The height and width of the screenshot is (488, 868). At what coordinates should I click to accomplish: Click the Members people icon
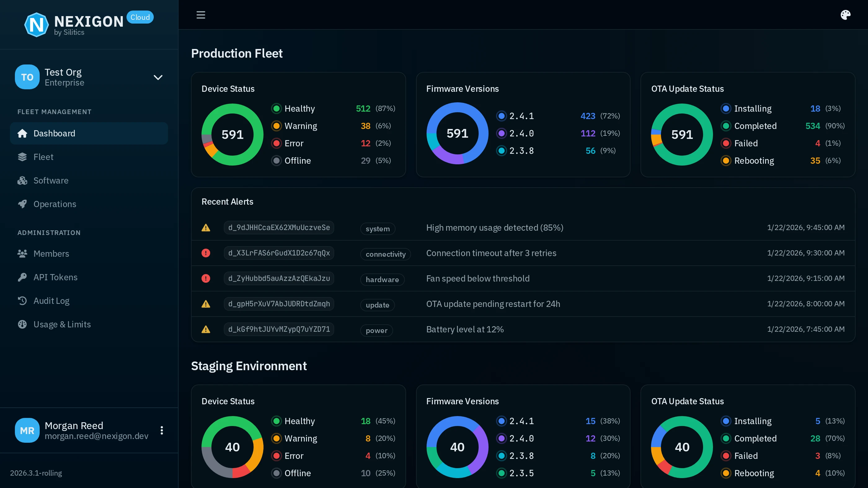tap(22, 253)
